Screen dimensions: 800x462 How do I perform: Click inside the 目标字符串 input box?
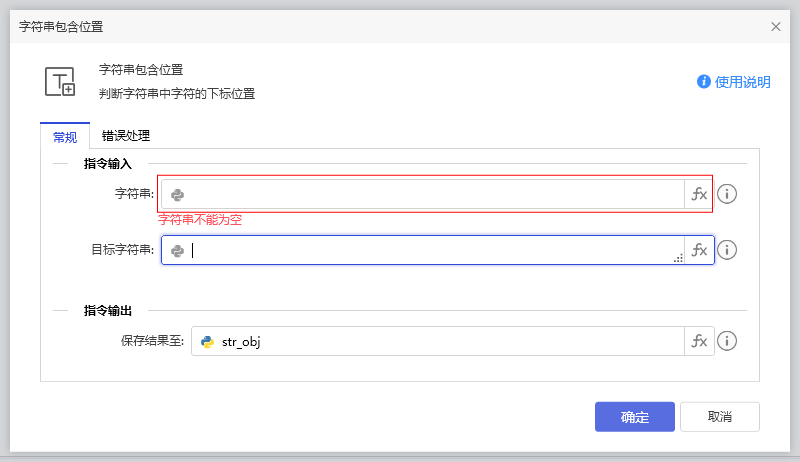point(430,250)
